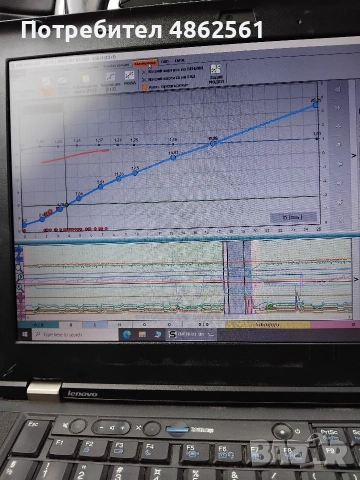Switch to the S application taskbar button
The image size is (360, 480).
191,334
